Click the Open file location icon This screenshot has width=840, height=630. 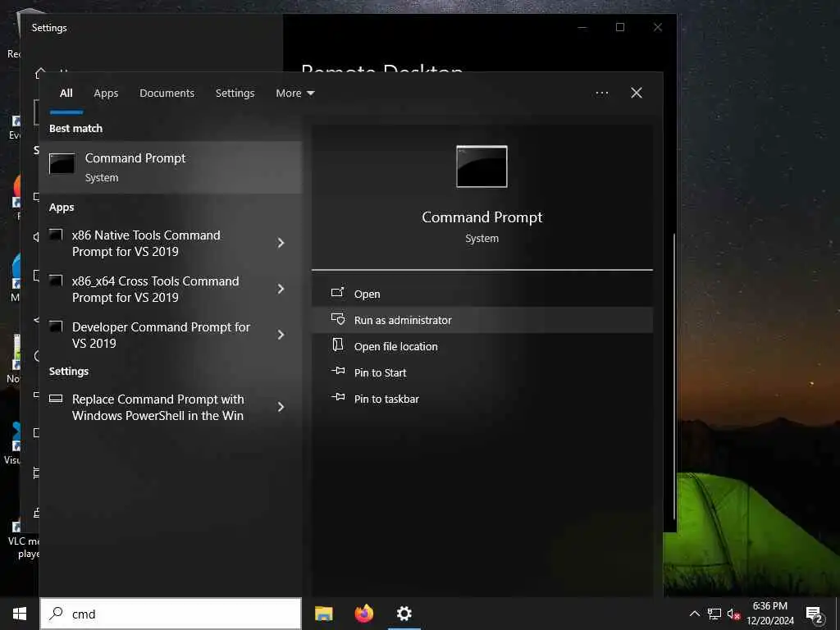pyautogui.click(x=338, y=345)
